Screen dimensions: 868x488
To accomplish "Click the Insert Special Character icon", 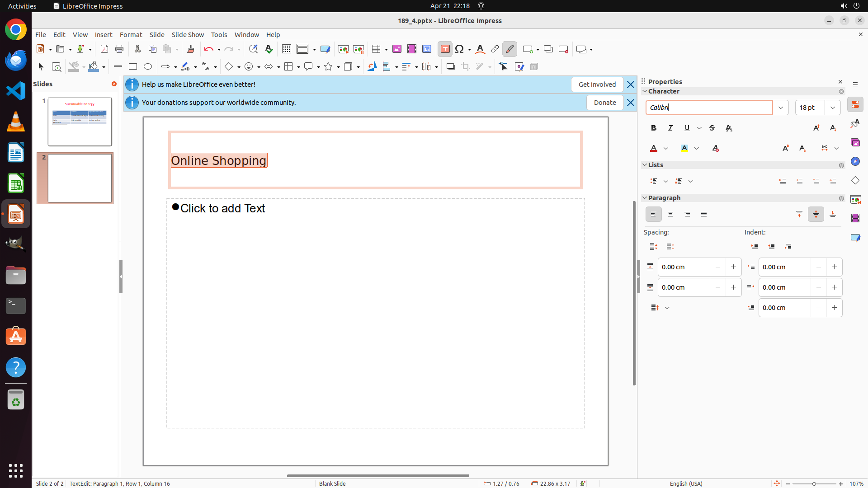I will [x=460, y=49].
